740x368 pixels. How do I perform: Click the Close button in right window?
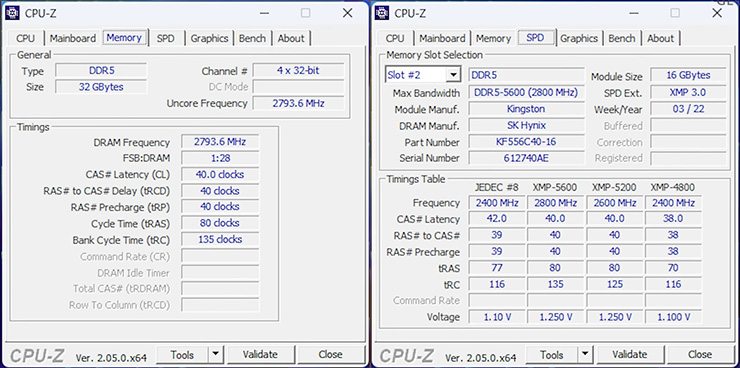pos(699,354)
